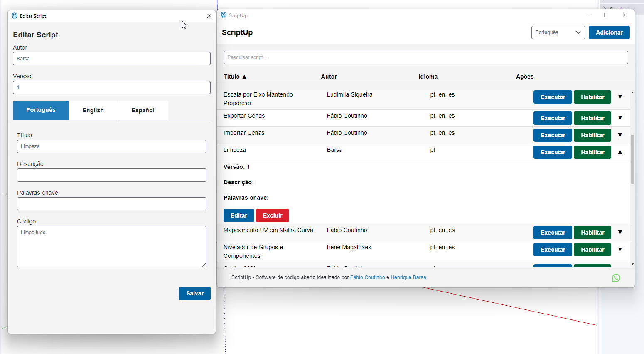Click the Versão input field
644x354 pixels.
coord(112,87)
